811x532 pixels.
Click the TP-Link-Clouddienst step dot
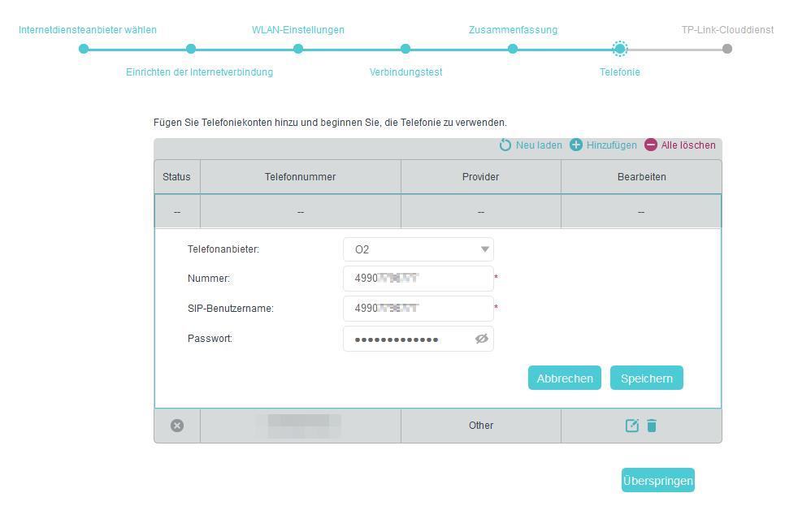[x=727, y=49]
